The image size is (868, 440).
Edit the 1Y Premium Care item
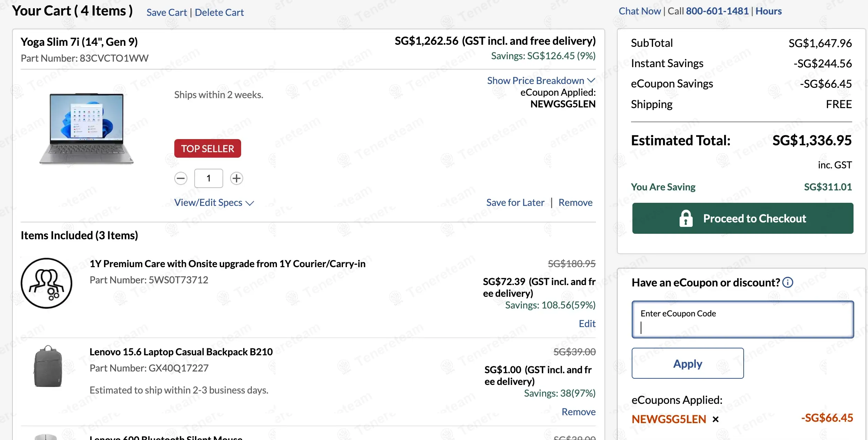pyautogui.click(x=587, y=324)
